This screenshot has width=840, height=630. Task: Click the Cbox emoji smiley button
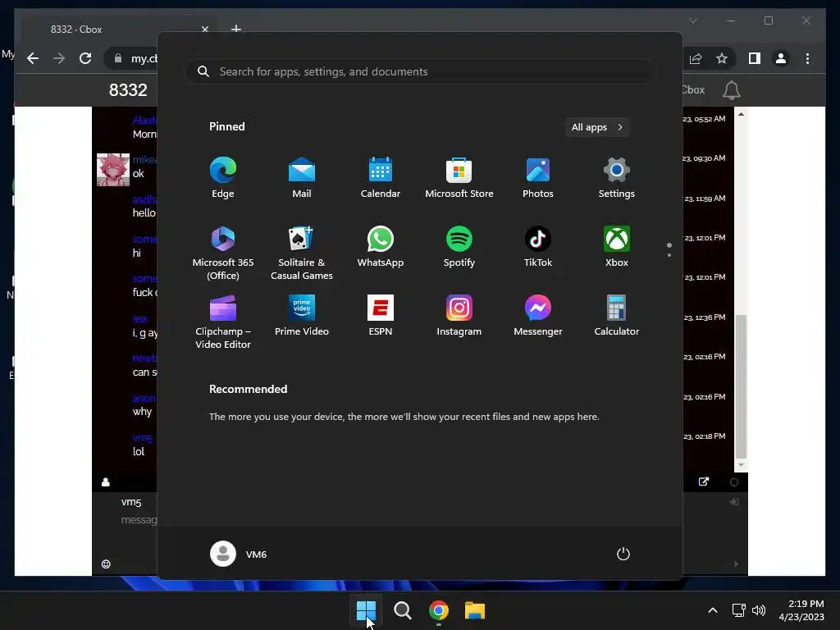click(x=106, y=564)
